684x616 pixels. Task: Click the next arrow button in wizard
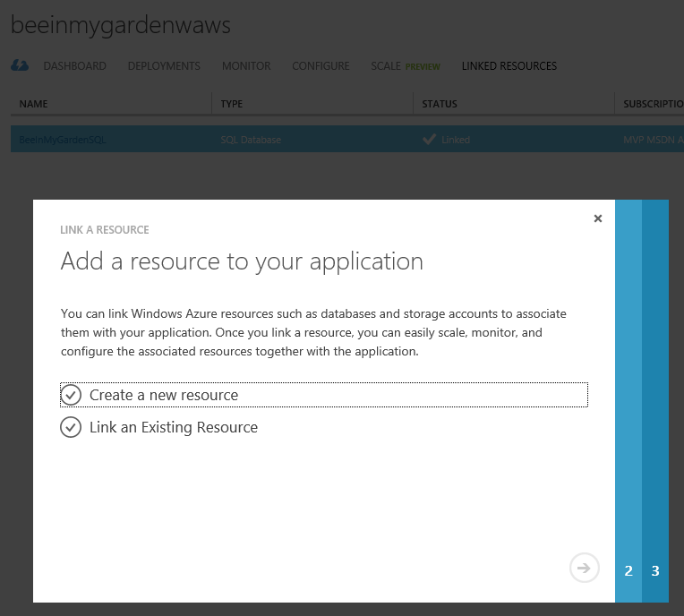[x=584, y=568]
